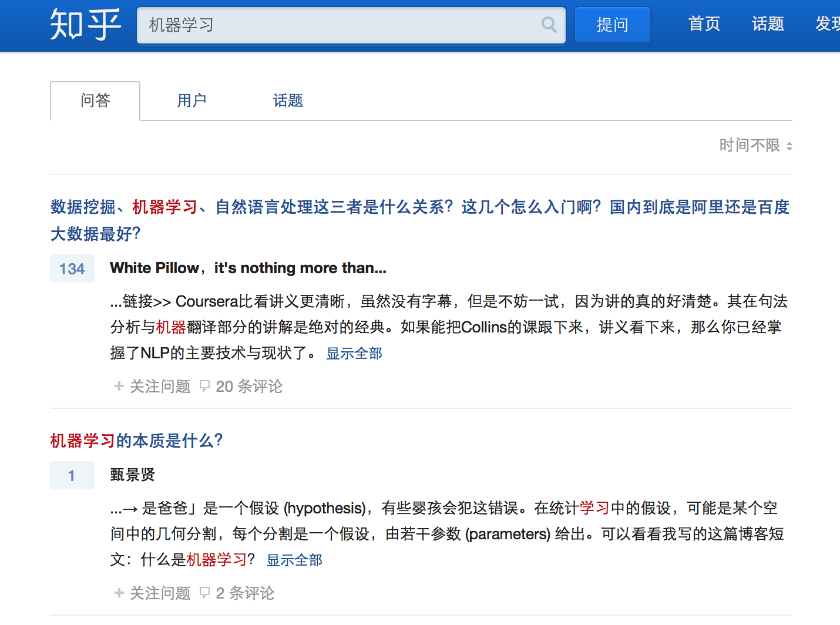Click the search magnifier icon
Image resolution: width=840 pixels, height=625 pixels.
click(x=549, y=25)
